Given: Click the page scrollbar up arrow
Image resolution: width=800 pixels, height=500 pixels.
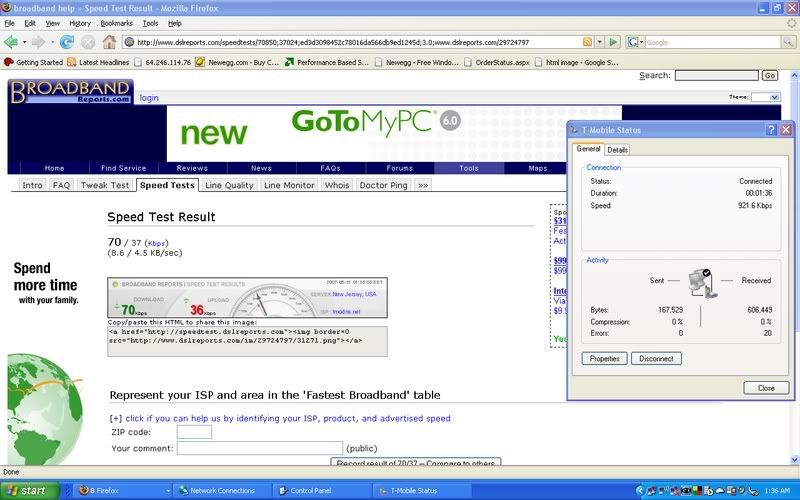Looking at the screenshot, I should click(x=794, y=76).
